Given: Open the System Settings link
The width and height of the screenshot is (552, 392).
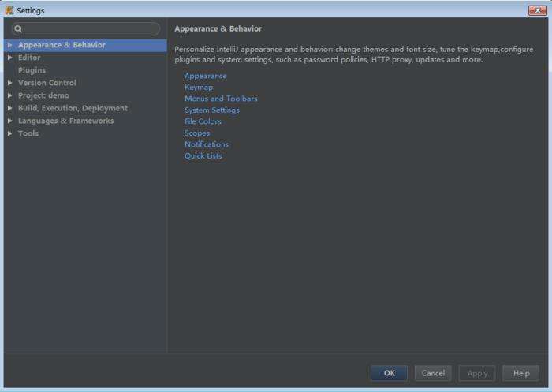Looking at the screenshot, I should [212, 110].
